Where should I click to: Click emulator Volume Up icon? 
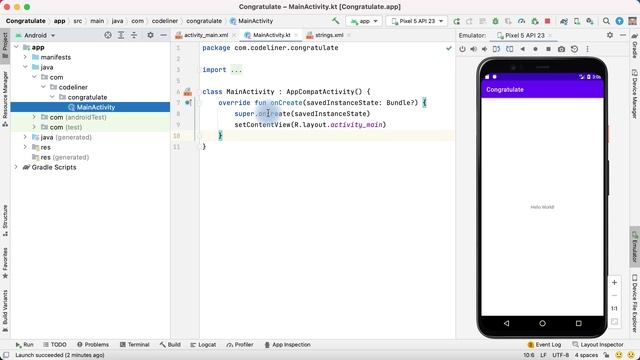coord(473,49)
